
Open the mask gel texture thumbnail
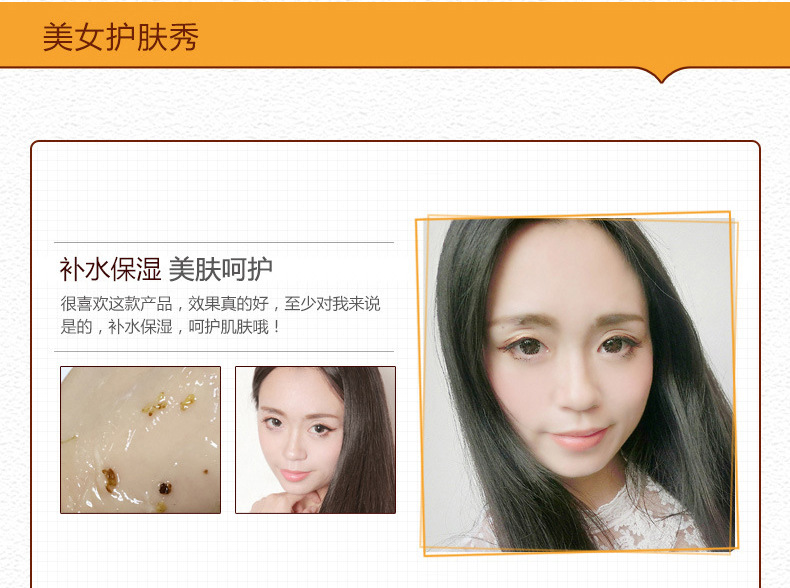[x=141, y=440]
